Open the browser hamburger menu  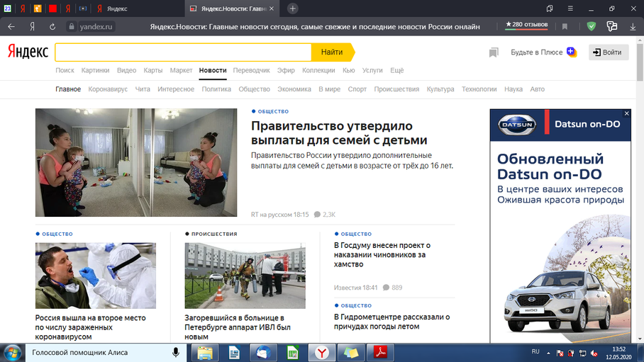click(x=570, y=9)
